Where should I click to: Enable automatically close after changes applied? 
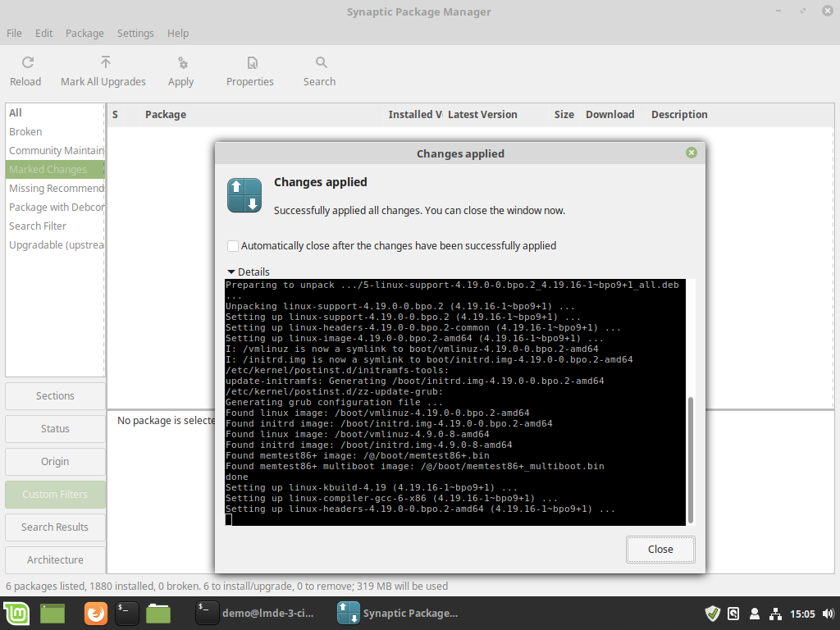(233, 246)
